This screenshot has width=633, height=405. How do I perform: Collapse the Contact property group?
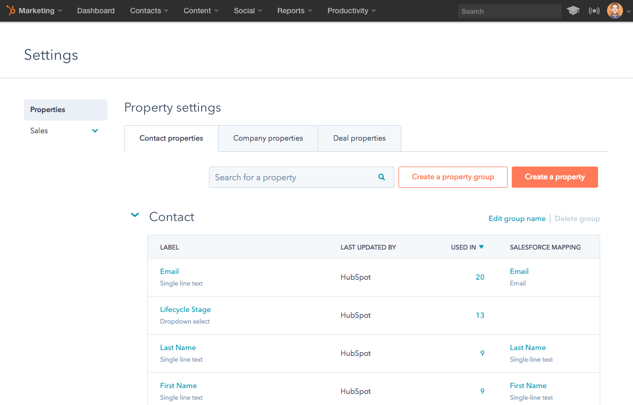[135, 216]
